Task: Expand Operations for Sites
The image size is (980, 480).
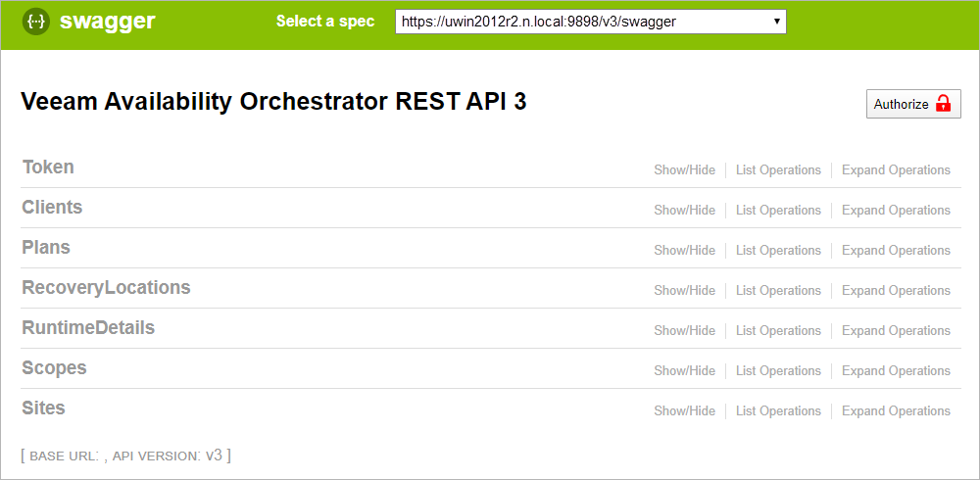Action: [897, 411]
